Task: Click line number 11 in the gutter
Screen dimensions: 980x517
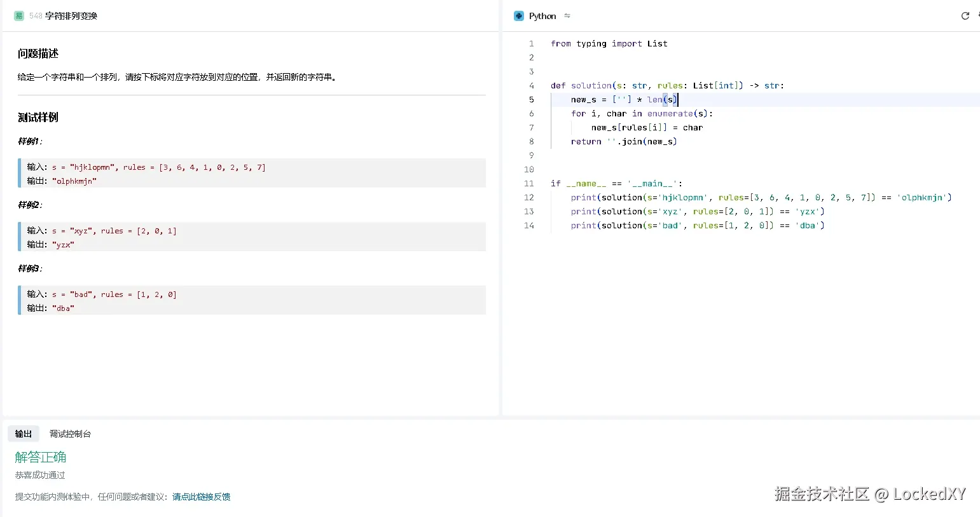Action: [528, 184]
